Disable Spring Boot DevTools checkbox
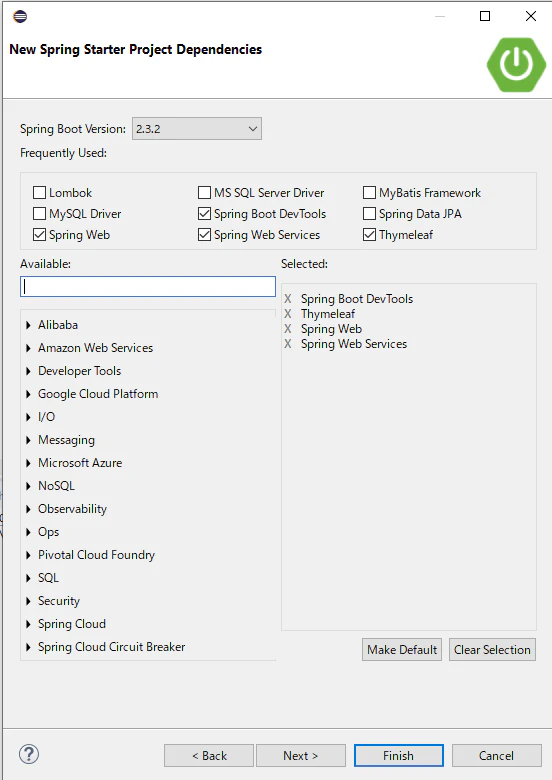Image resolution: width=552 pixels, height=780 pixels. click(204, 213)
